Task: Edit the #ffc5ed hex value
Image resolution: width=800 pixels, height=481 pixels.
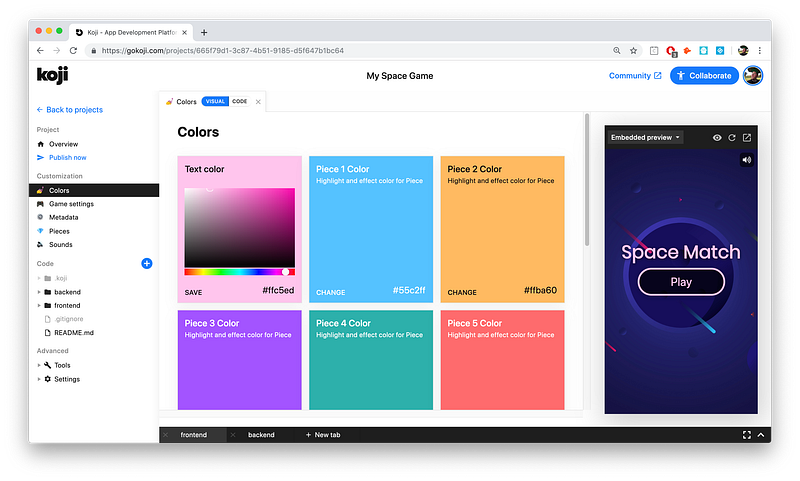Action: [x=278, y=290]
